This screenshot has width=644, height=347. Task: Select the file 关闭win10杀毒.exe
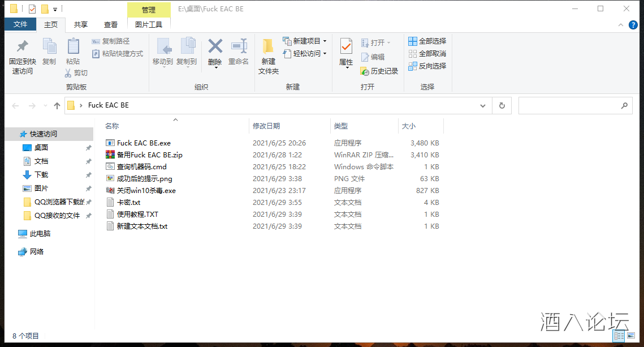click(146, 191)
